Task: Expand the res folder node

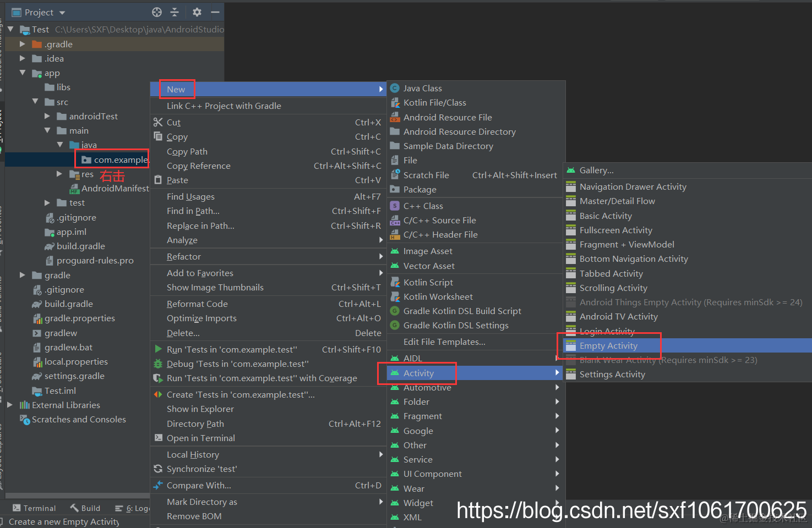Action: click(x=59, y=174)
